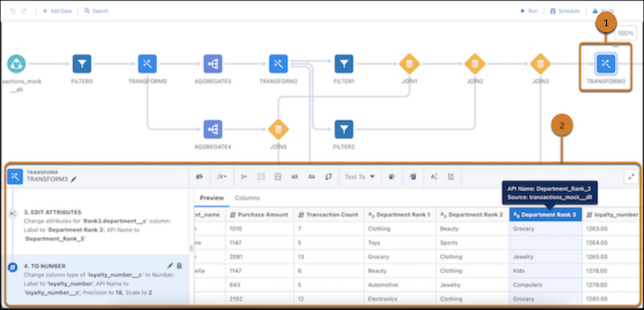Click the Jewelry cell in Department Rank 3
The width and height of the screenshot is (644, 310).
pyautogui.click(x=546, y=257)
